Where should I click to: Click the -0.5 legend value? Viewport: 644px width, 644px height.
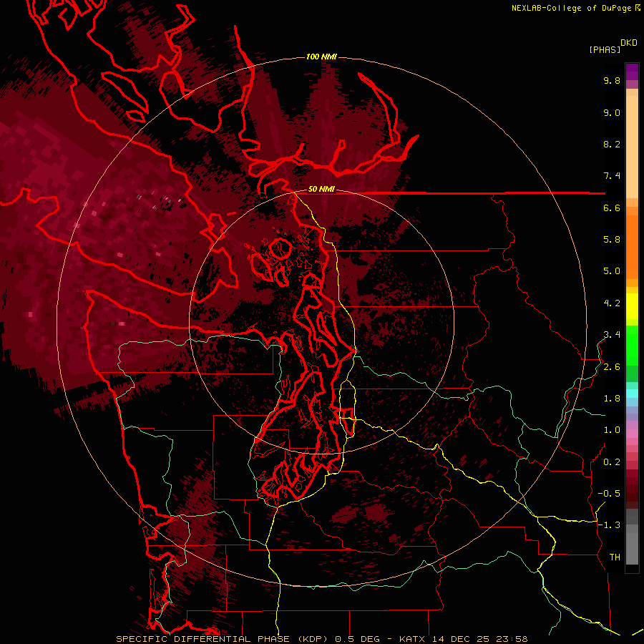(609, 494)
